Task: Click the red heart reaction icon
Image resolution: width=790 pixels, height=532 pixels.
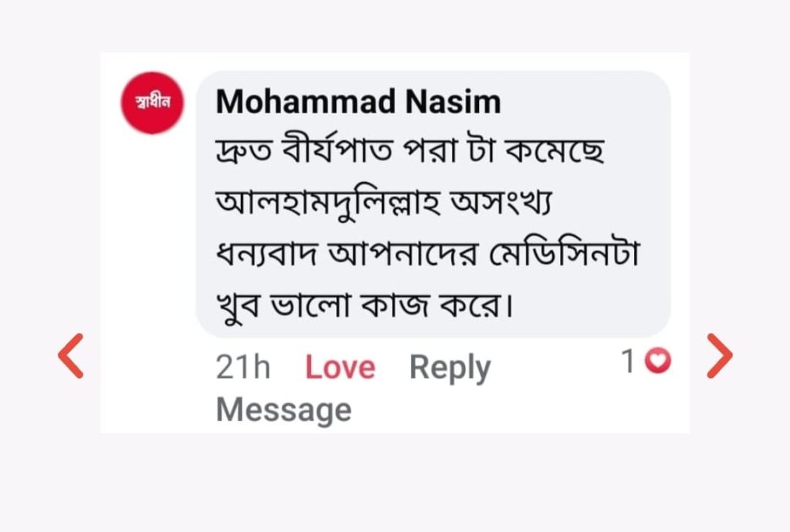Action: (x=658, y=361)
